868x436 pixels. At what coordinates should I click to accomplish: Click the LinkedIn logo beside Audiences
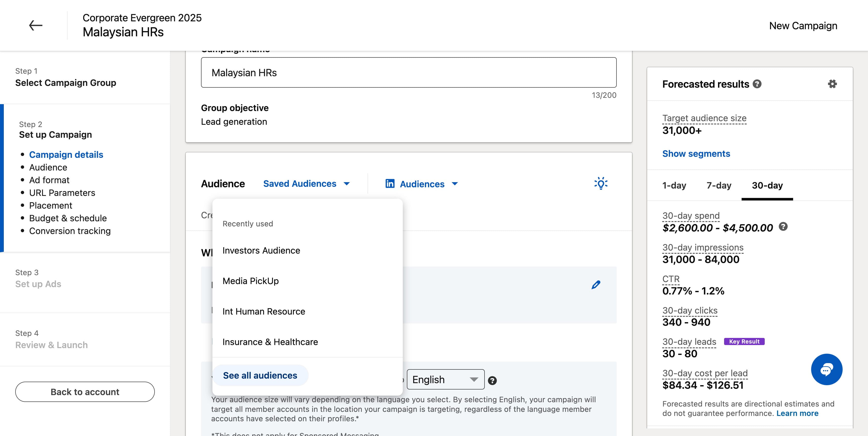[390, 183]
